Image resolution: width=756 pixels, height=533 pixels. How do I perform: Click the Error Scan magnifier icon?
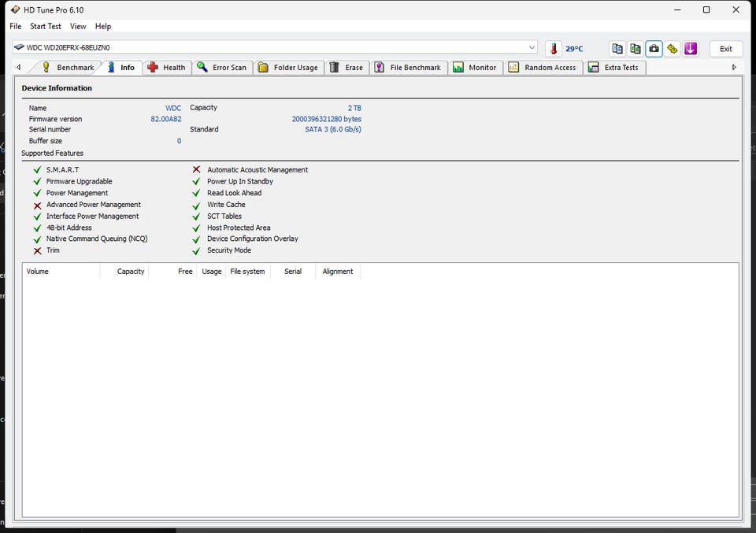point(202,68)
